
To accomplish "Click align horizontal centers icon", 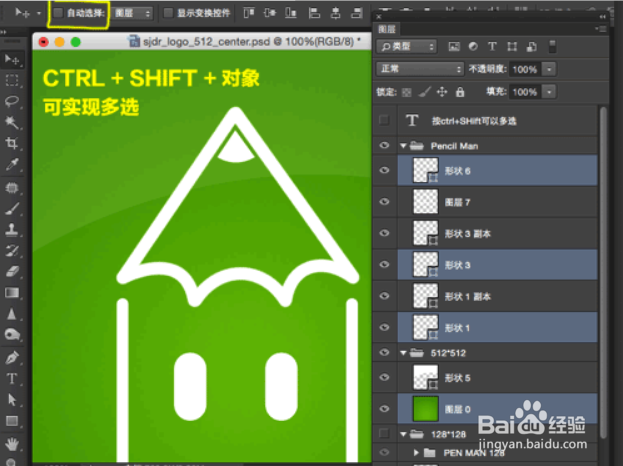I will pos(336,13).
